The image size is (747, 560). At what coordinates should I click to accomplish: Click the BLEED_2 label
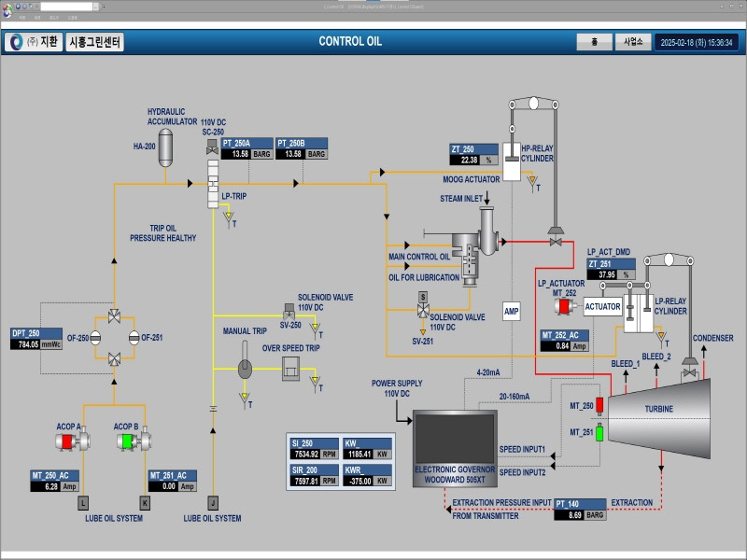[x=656, y=357]
